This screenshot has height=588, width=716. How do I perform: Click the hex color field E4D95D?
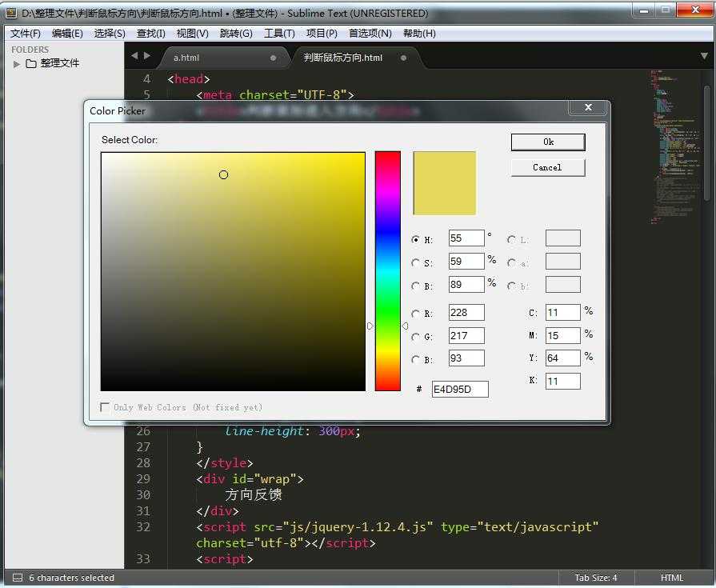(x=460, y=390)
